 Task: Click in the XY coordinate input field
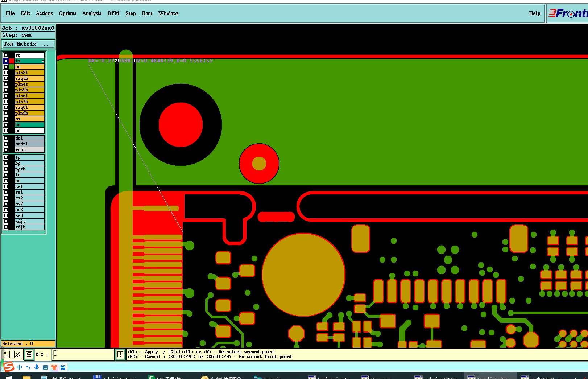pyautogui.click(x=83, y=354)
